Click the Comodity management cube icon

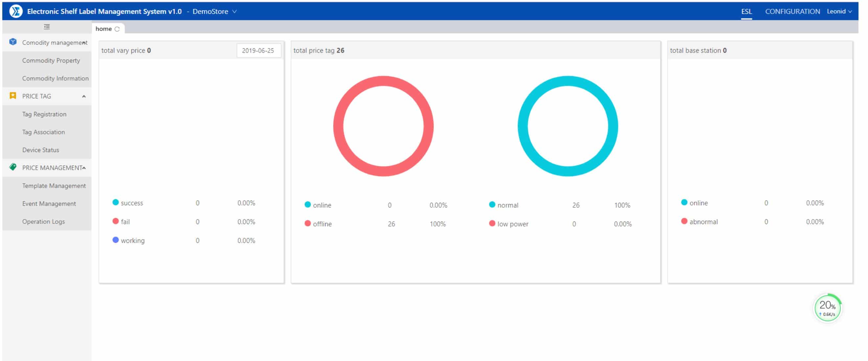(13, 42)
